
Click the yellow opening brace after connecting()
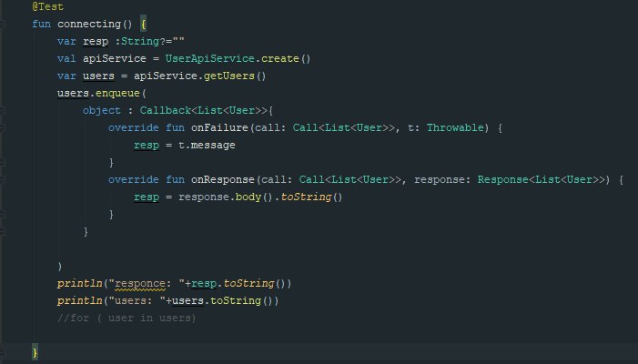pyautogui.click(x=143, y=24)
